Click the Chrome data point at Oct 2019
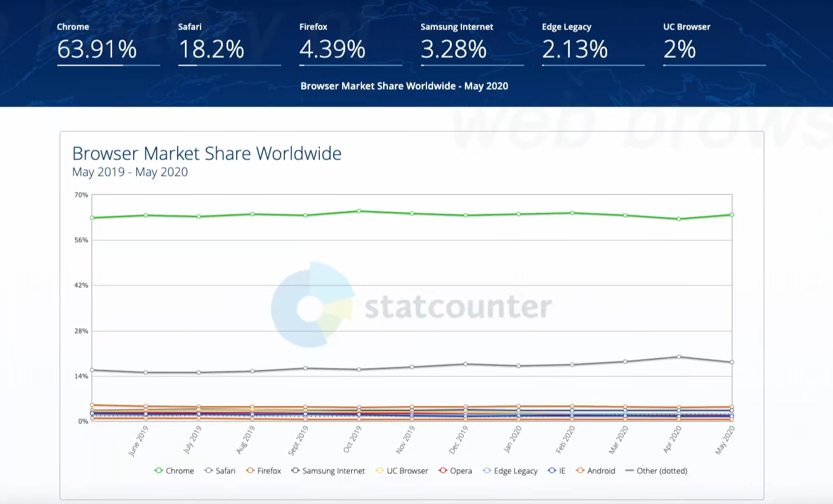 click(358, 211)
